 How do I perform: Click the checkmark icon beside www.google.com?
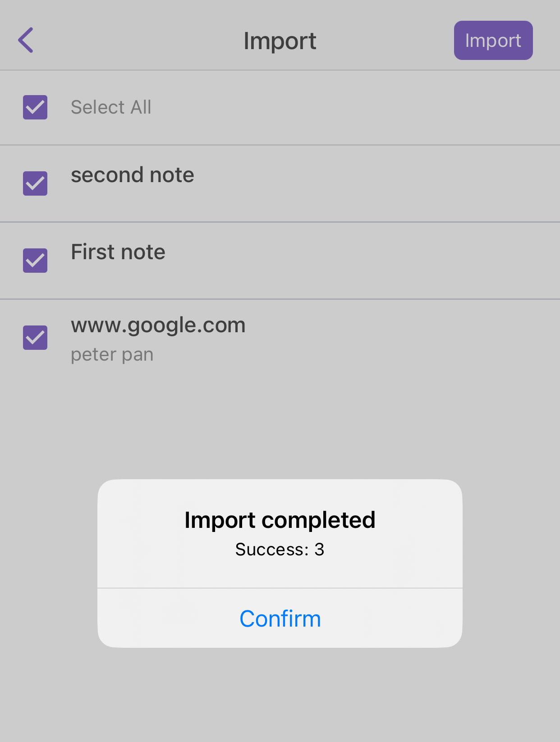[x=35, y=338]
